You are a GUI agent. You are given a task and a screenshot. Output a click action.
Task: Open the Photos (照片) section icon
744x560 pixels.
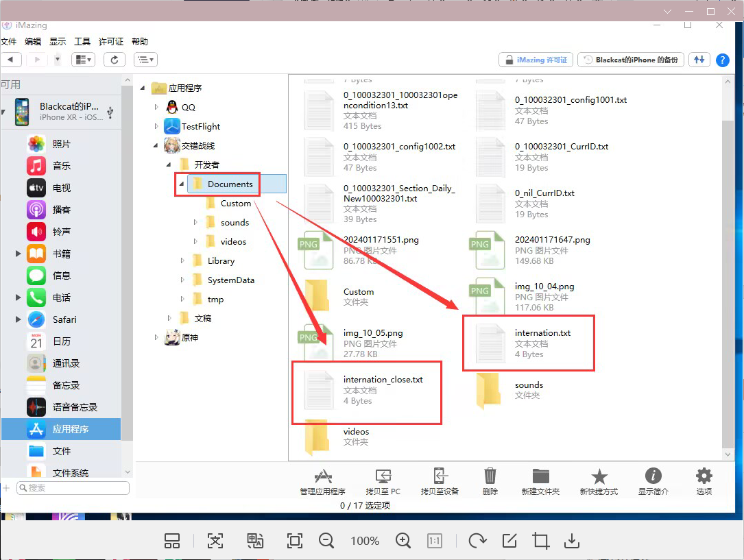click(x=36, y=144)
